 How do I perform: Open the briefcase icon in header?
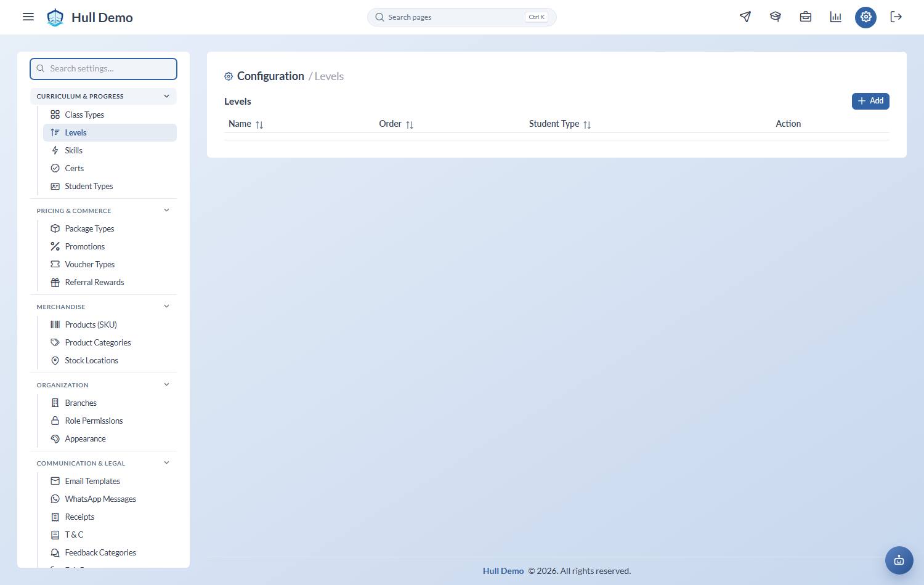(806, 17)
